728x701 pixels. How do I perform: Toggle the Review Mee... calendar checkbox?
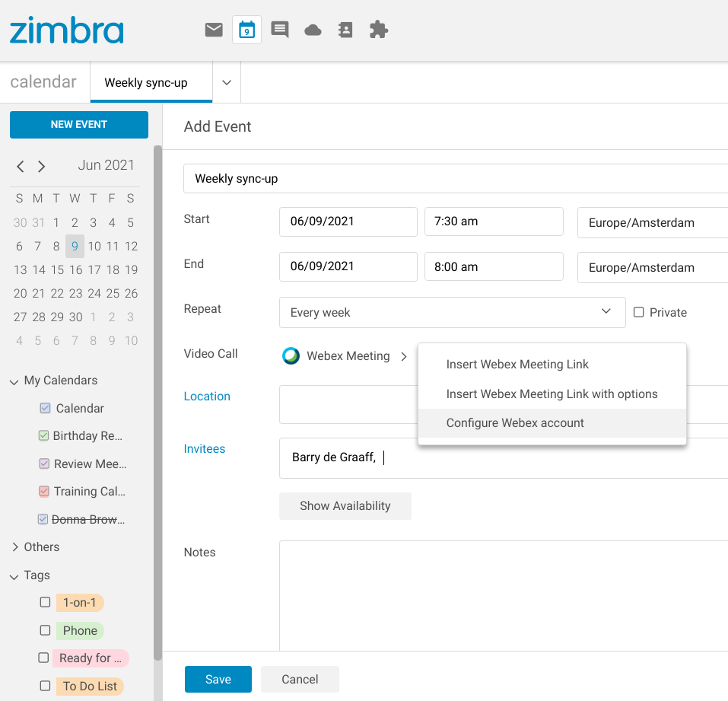(44, 464)
